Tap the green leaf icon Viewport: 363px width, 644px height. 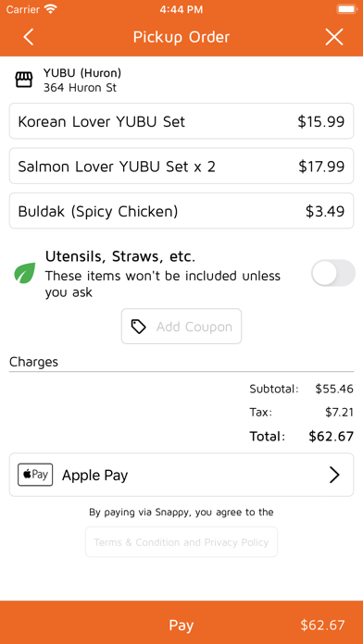click(x=25, y=273)
